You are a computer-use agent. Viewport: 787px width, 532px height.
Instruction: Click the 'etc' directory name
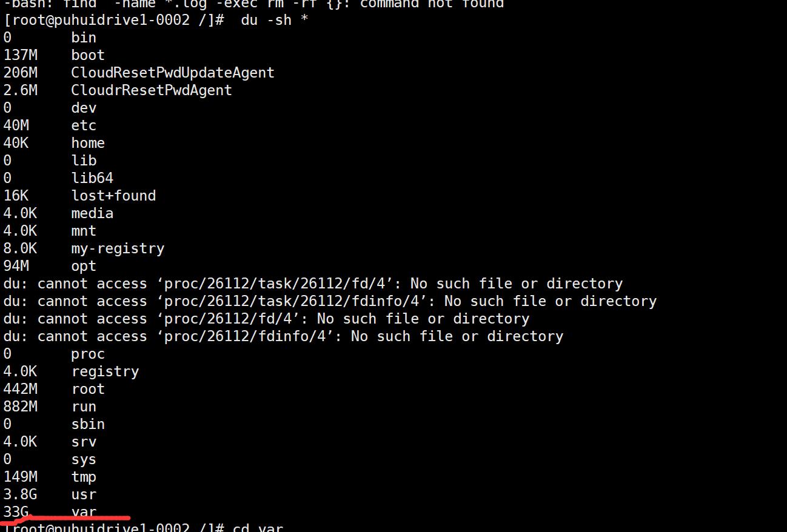tap(84, 125)
